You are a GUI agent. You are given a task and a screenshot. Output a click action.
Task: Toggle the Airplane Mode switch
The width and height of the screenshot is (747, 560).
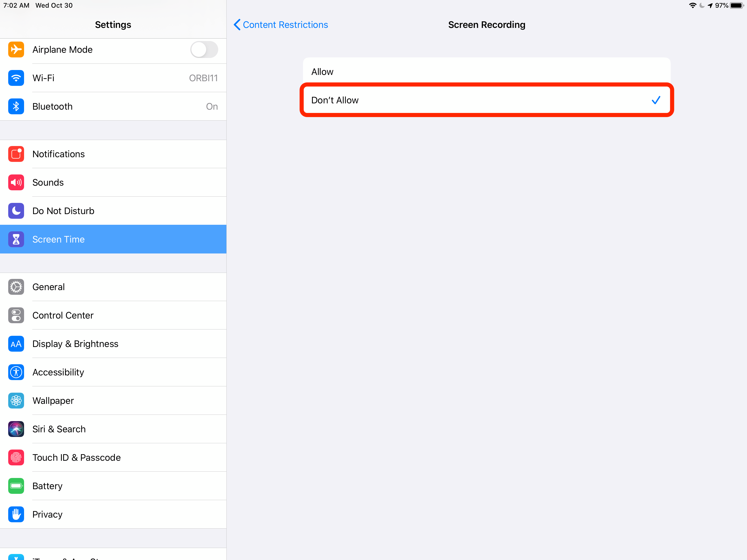(204, 50)
